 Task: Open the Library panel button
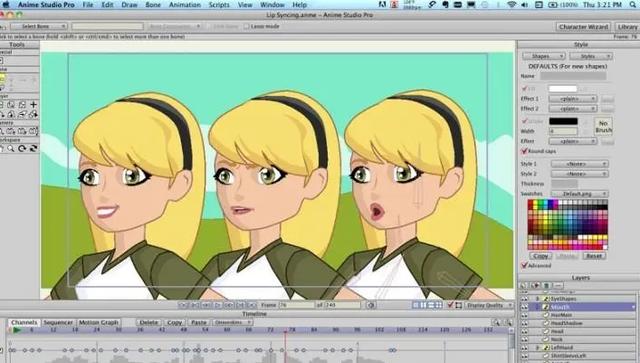(x=627, y=27)
